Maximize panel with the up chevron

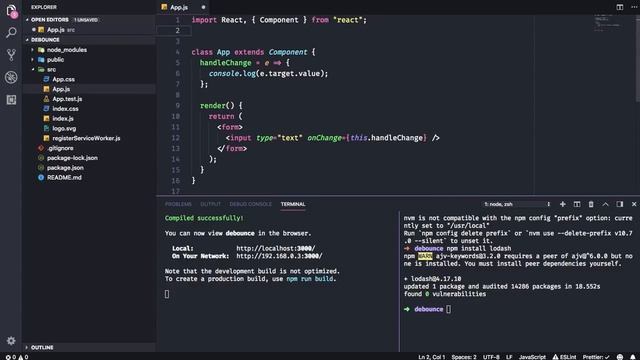(x=605, y=204)
